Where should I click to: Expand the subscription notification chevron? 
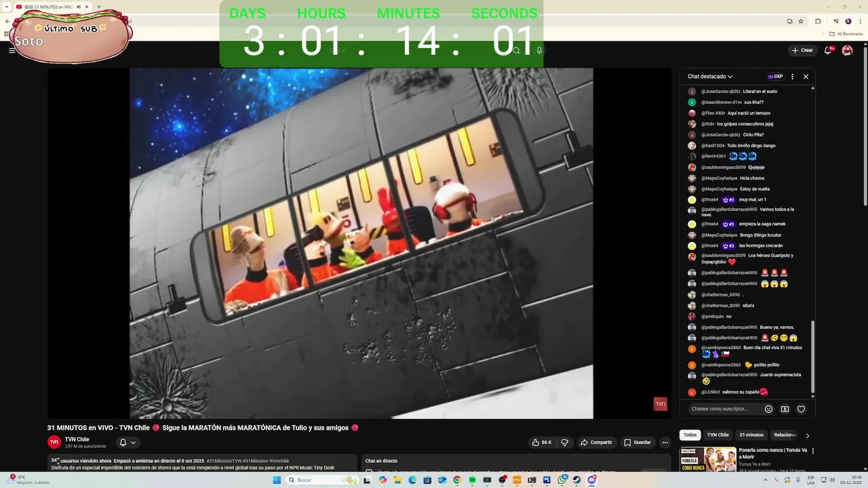[133, 443]
